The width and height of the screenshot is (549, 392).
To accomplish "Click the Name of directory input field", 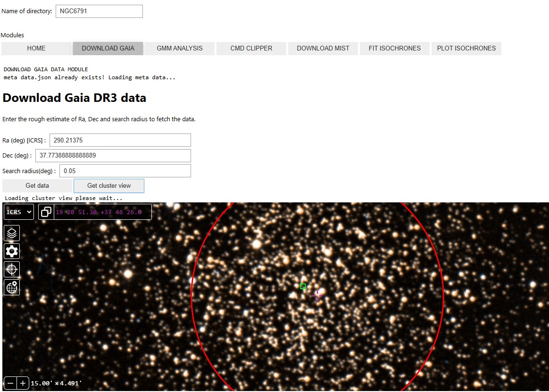I will point(99,11).
